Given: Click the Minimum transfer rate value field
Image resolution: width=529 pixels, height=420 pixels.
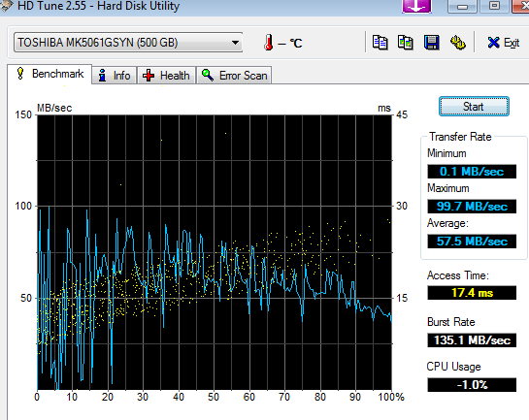Looking at the screenshot, I should point(472,172).
